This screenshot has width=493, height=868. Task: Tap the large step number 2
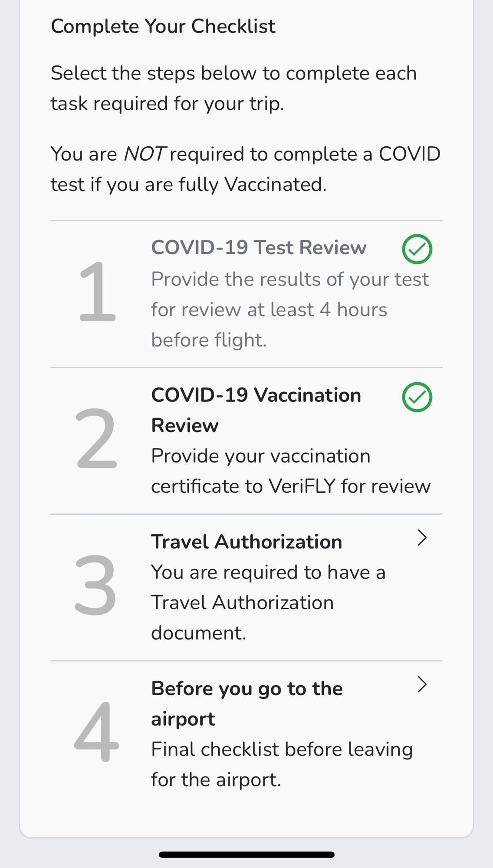(96, 438)
